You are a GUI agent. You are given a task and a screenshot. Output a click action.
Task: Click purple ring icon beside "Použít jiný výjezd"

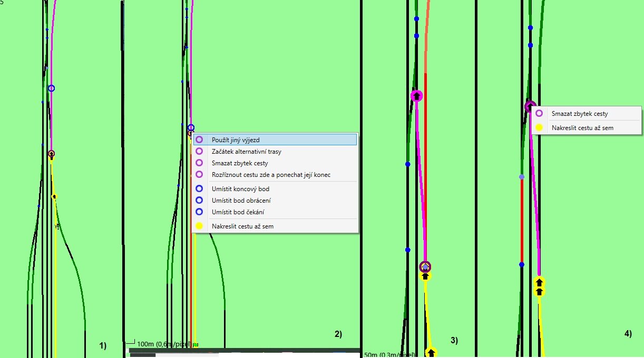[199, 140]
